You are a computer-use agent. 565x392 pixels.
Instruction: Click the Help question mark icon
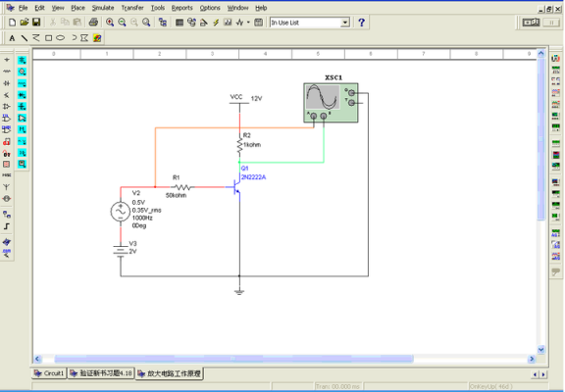(361, 23)
